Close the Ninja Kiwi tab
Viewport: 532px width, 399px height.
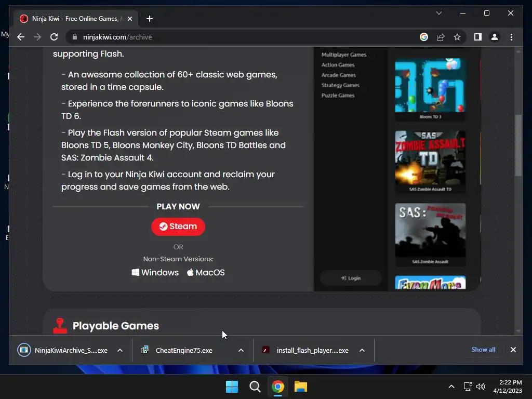[x=129, y=19]
